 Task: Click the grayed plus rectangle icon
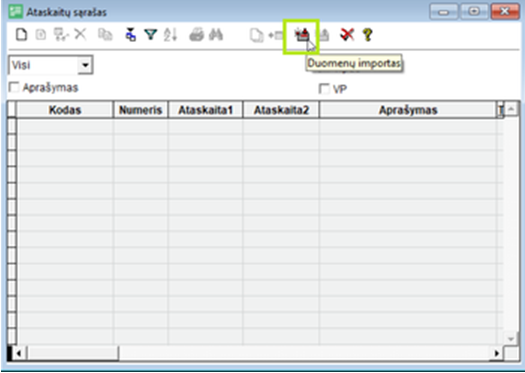click(276, 35)
